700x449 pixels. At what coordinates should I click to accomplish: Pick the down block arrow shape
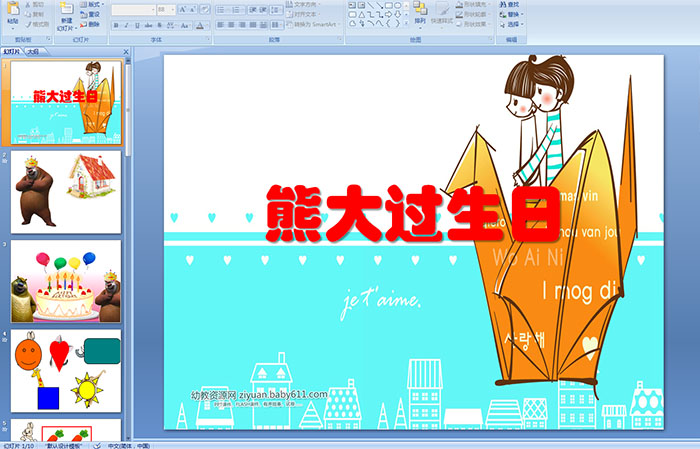397,14
